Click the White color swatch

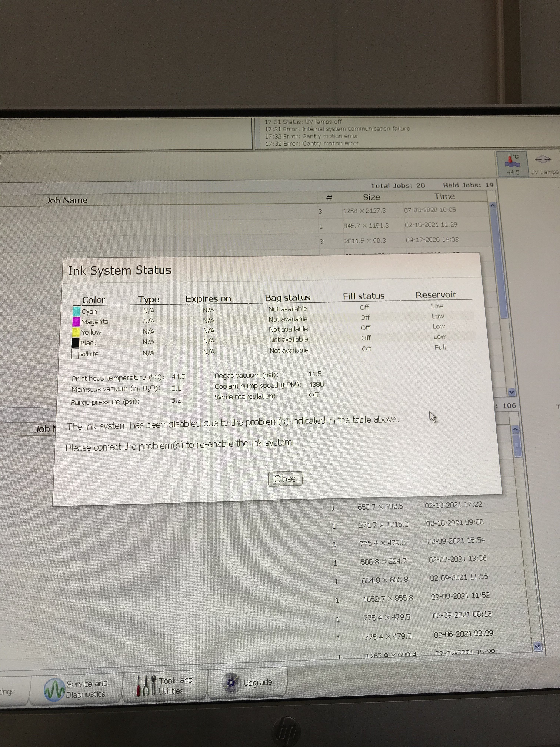(75, 354)
